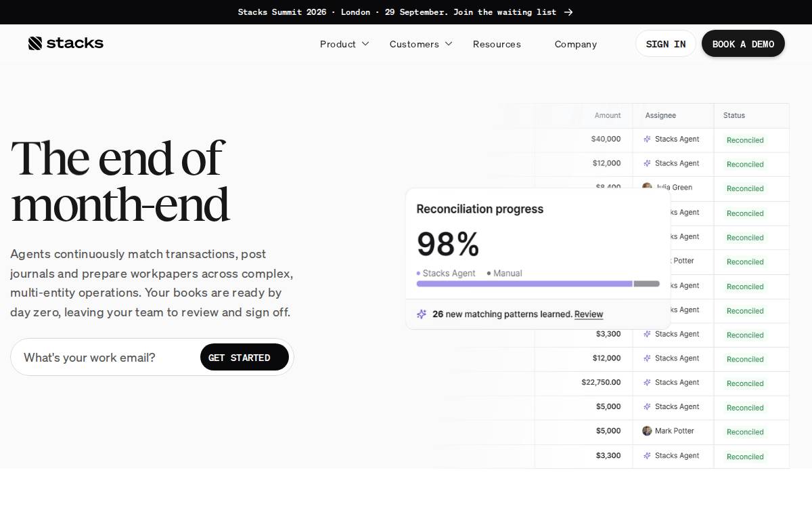Click the sparkle icon in the $40,000 row
The image size is (812, 508).
[647, 139]
